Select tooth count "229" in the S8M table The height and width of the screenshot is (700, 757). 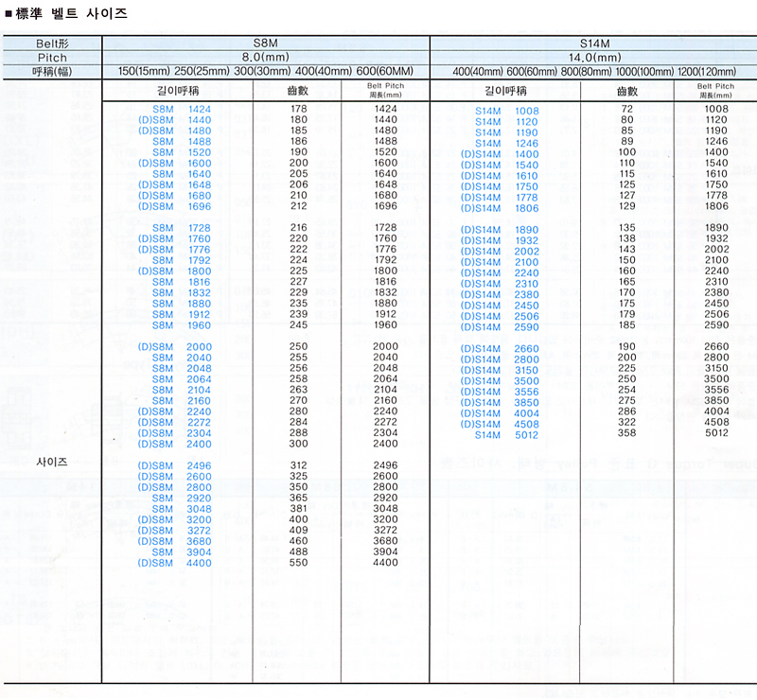click(299, 292)
